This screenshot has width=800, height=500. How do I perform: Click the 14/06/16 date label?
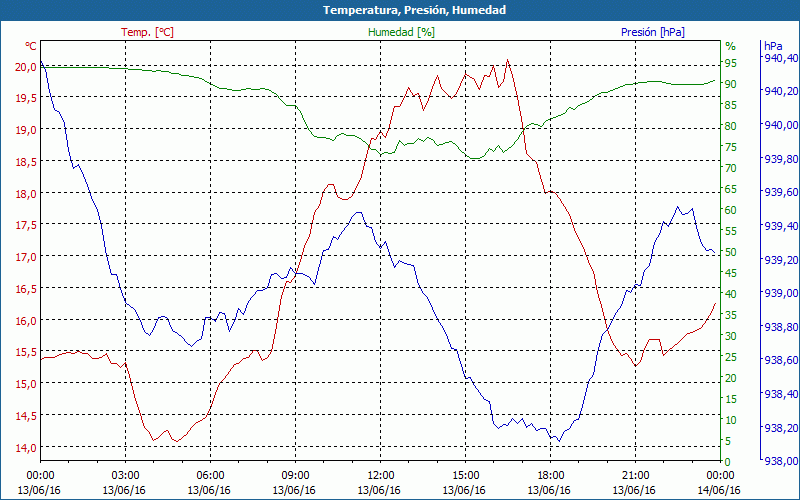click(x=718, y=490)
